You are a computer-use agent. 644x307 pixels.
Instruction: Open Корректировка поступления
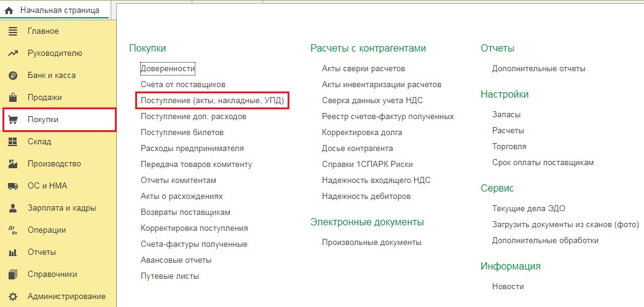[194, 228]
